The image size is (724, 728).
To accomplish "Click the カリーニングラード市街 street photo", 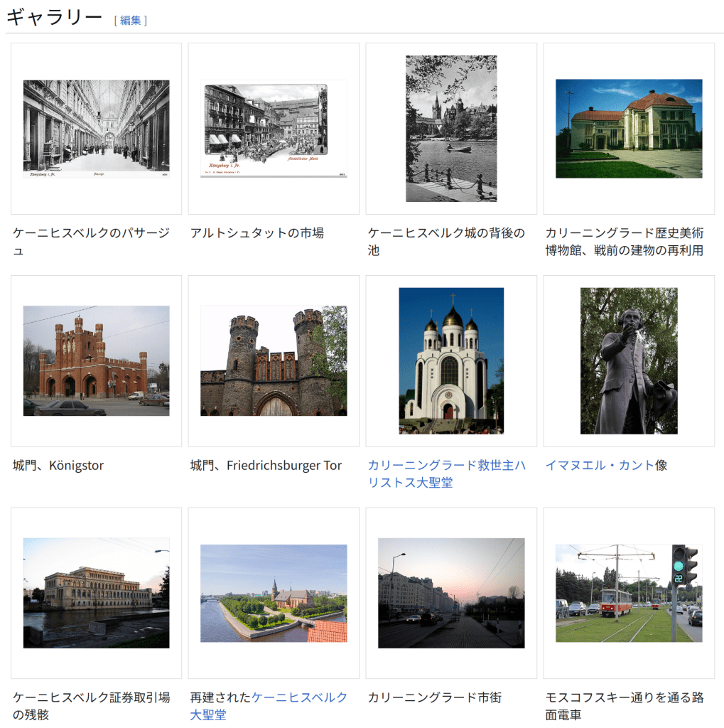I will point(451,592).
